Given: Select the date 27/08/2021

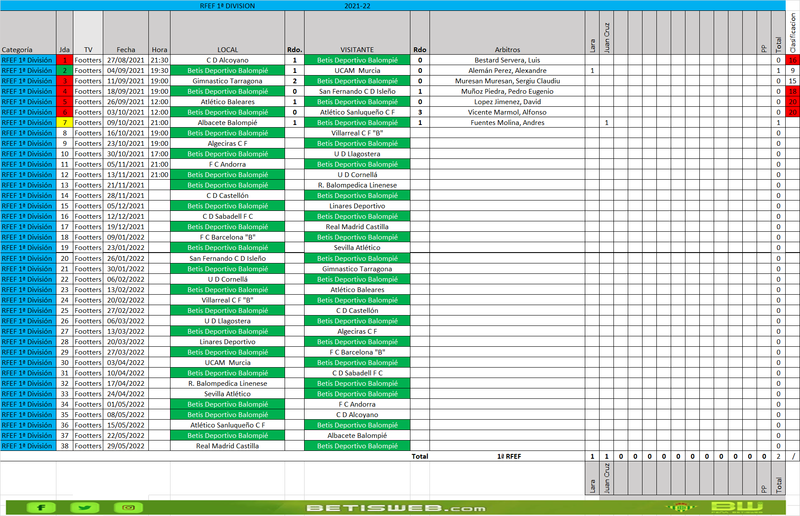Looking at the screenshot, I should [x=126, y=60].
